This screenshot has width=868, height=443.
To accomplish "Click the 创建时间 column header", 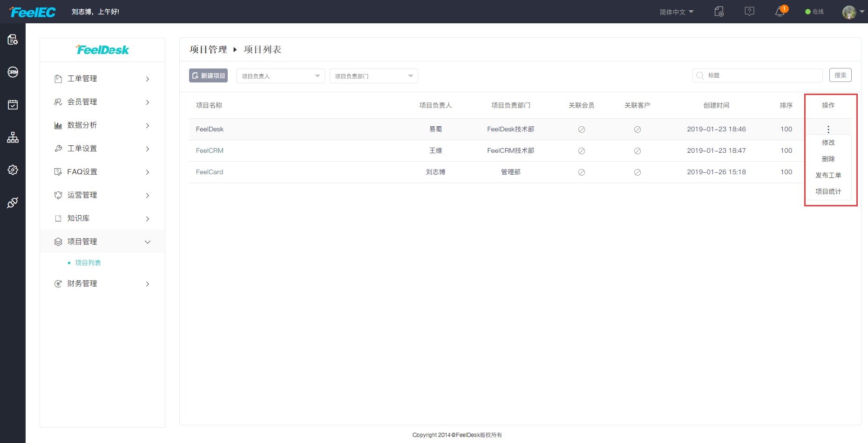I will coord(716,105).
